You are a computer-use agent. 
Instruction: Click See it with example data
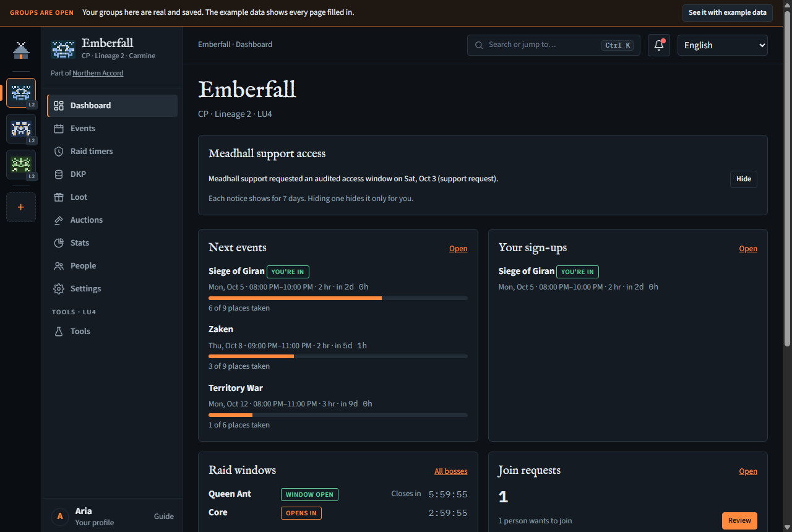[727, 12]
